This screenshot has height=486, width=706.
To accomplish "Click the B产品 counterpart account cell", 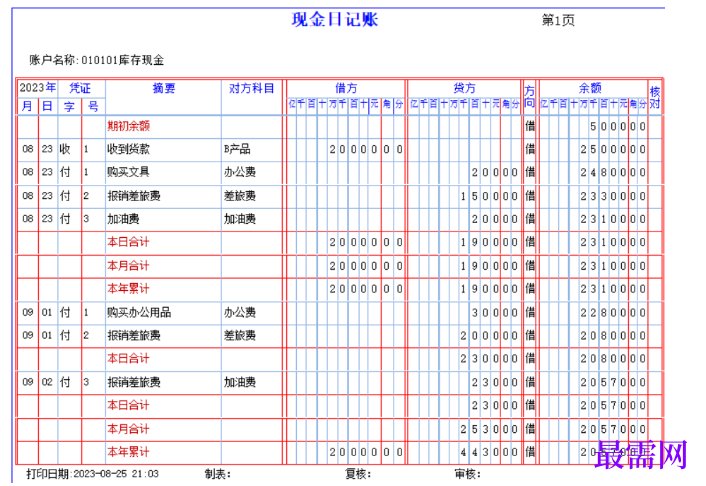I will point(237,149).
